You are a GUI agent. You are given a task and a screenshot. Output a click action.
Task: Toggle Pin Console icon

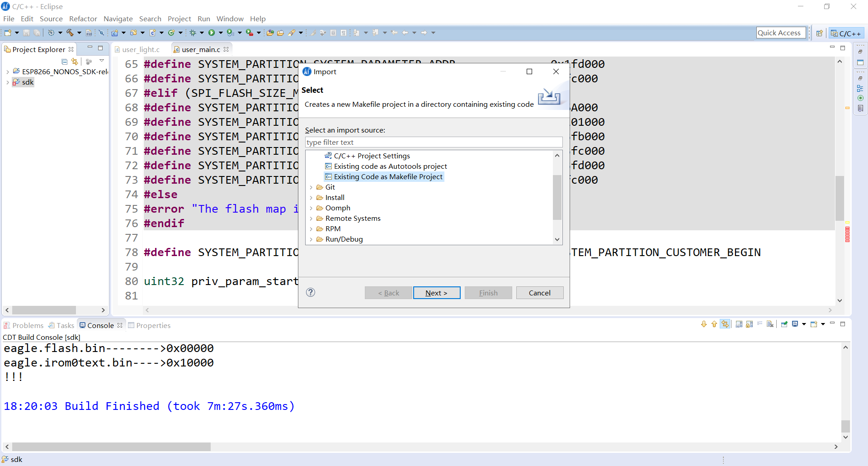[784, 324]
